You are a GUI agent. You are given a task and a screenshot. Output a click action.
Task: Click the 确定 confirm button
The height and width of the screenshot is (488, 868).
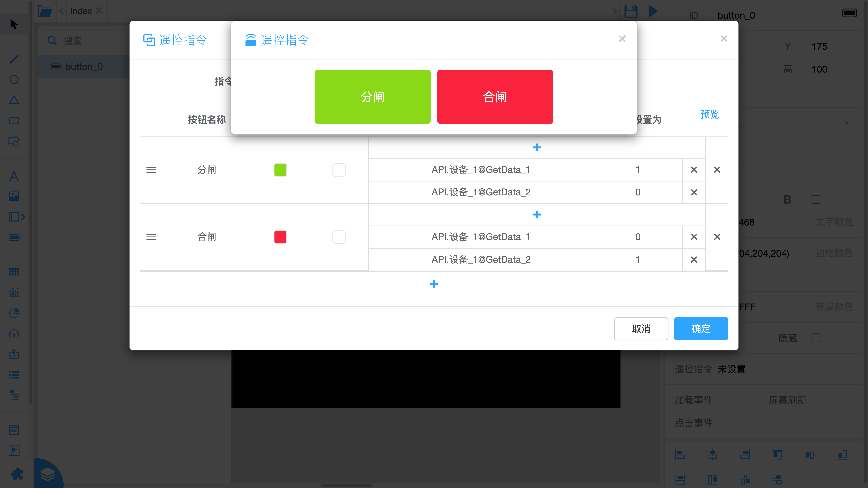point(701,328)
